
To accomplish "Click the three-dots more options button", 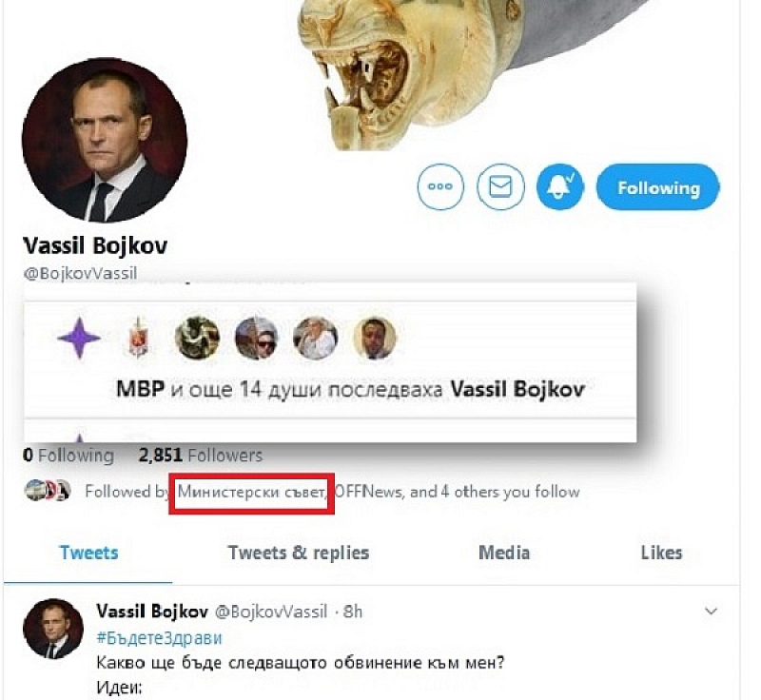I will click(440, 187).
